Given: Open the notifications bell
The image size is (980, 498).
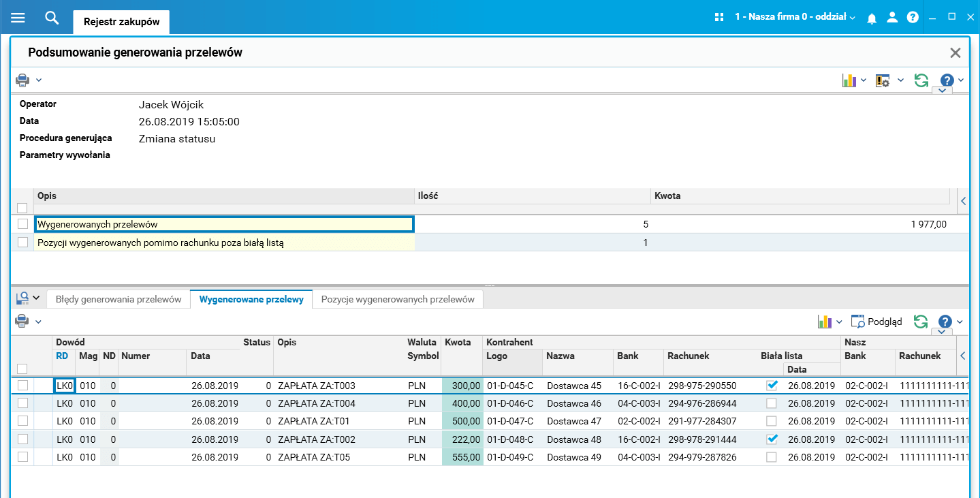Looking at the screenshot, I should [x=871, y=18].
